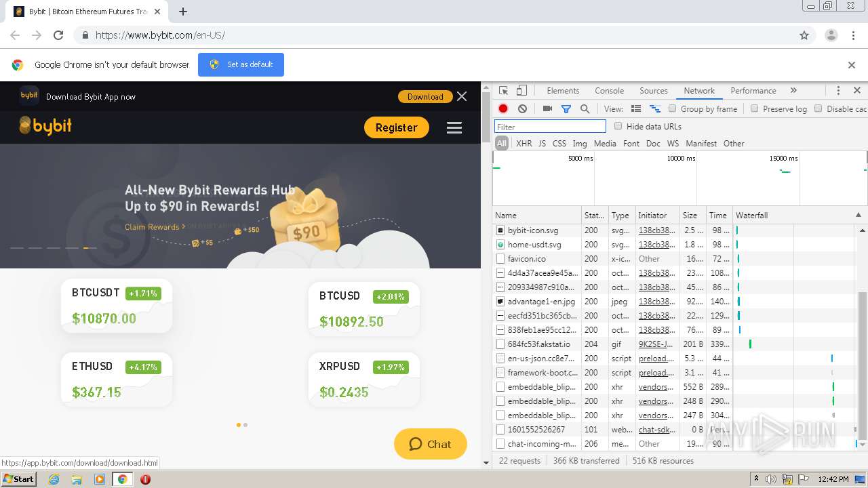This screenshot has width=868, height=488.
Task: Filter requests by Img type
Action: click(580, 144)
